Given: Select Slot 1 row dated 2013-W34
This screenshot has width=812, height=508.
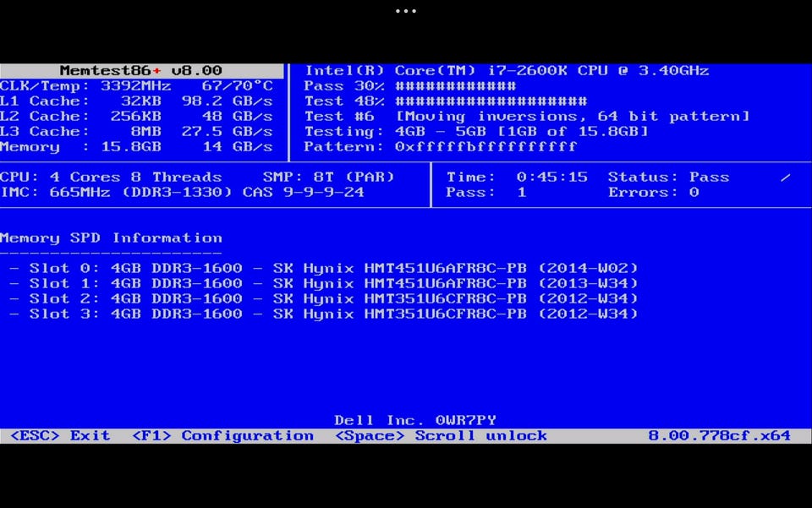Looking at the screenshot, I should (x=324, y=283).
